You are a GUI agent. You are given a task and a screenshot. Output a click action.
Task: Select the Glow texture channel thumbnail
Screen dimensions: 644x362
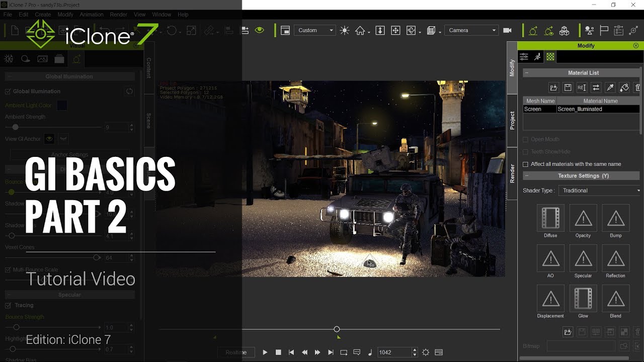coord(583,299)
